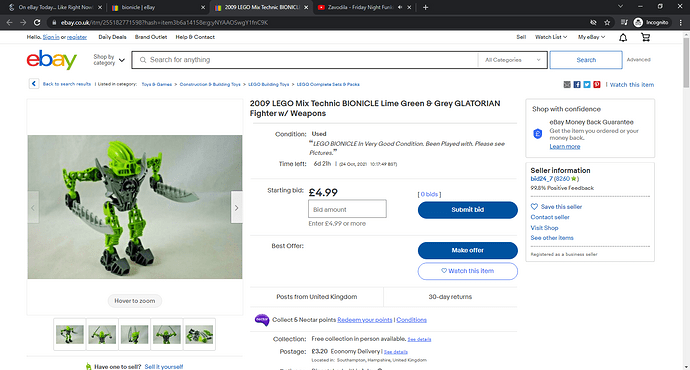Image resolution: width=690 pixels, height=370 pixels.
Task: Select third product thumbnail
Action: point(134,334)
